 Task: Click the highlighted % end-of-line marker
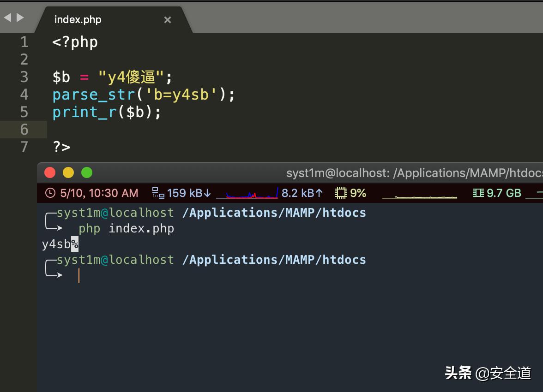tap(75, 244)
